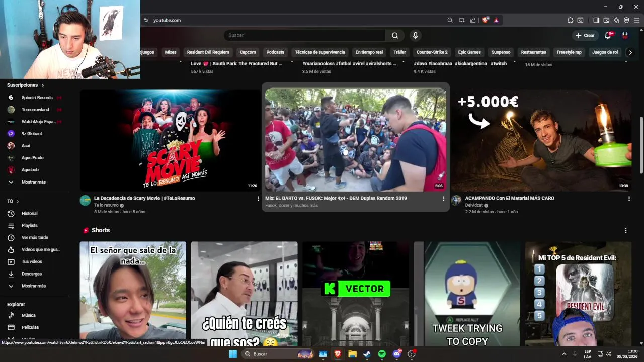
Task: Open the Brave Wallet icon
Action: [x=606, y=20]
